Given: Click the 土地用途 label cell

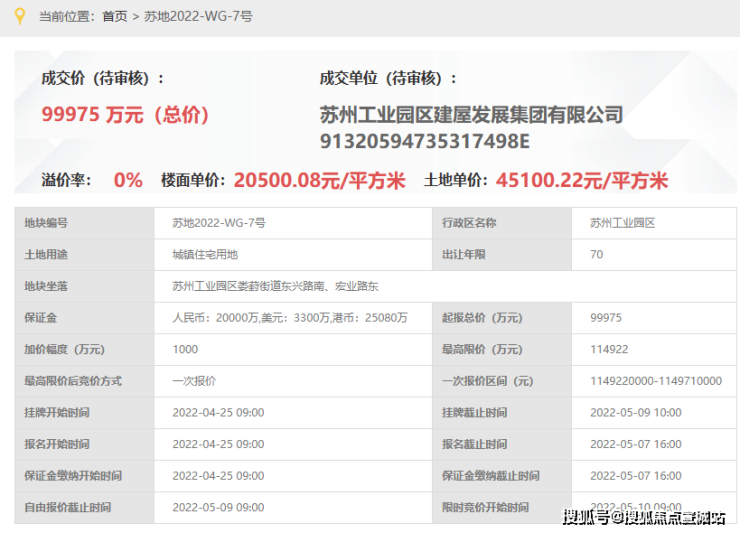Looking at the screenshot, I should point(84,254).
